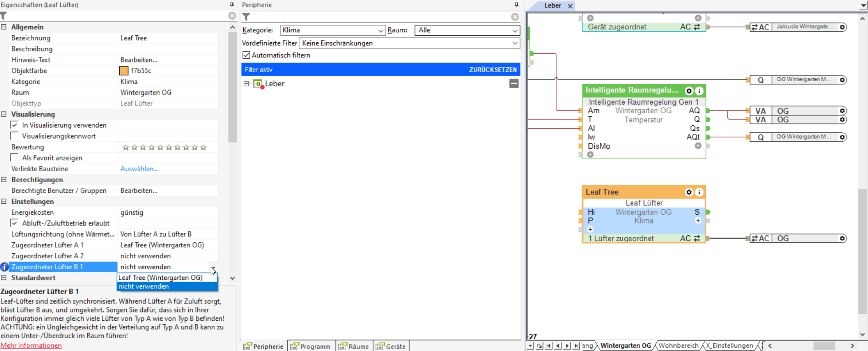The width and height of the screenshot is (868, 351).
Task: Click the Eigenschaften panel vertical scrollbar thumb
Action: [232, 87]
